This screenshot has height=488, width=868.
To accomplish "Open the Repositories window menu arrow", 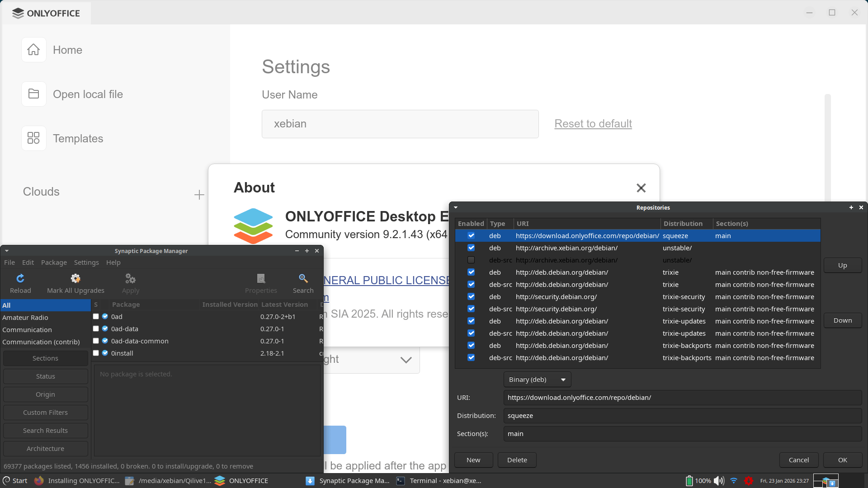I will coord(456,207).
